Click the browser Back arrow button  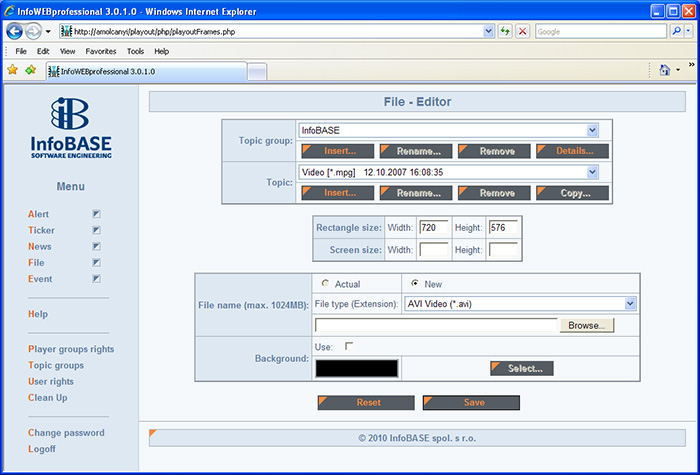14,32
